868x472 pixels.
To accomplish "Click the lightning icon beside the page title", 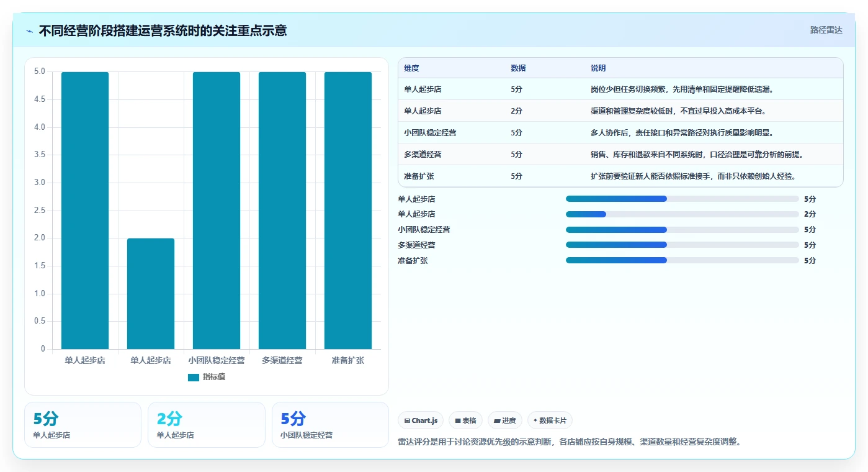I will click(29, 31).
